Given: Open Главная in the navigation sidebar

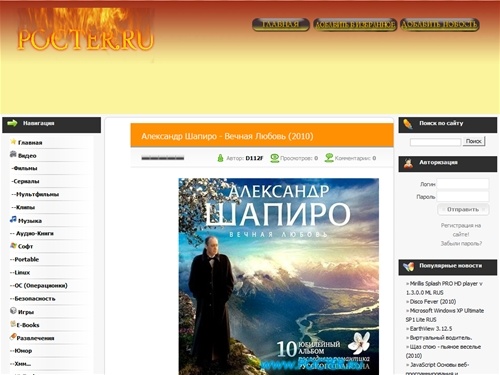Looking at the screenshot, I should click(30, 143).
